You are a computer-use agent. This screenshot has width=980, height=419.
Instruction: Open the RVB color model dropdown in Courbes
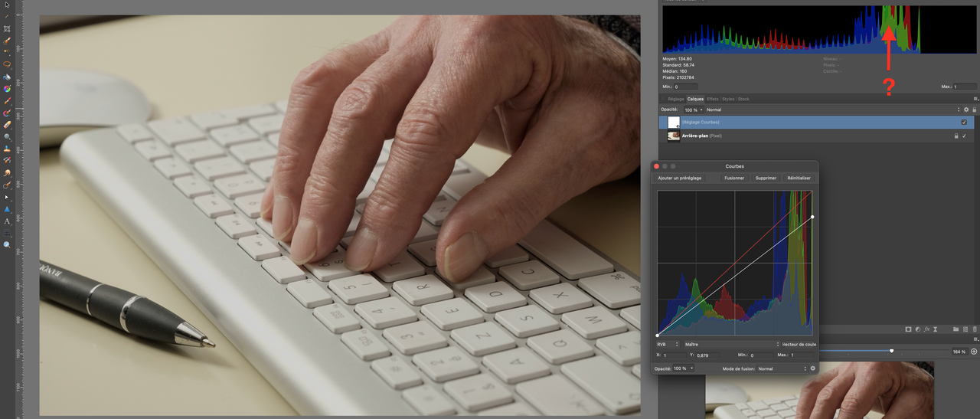pyautogui.click(x=668, y=345)
